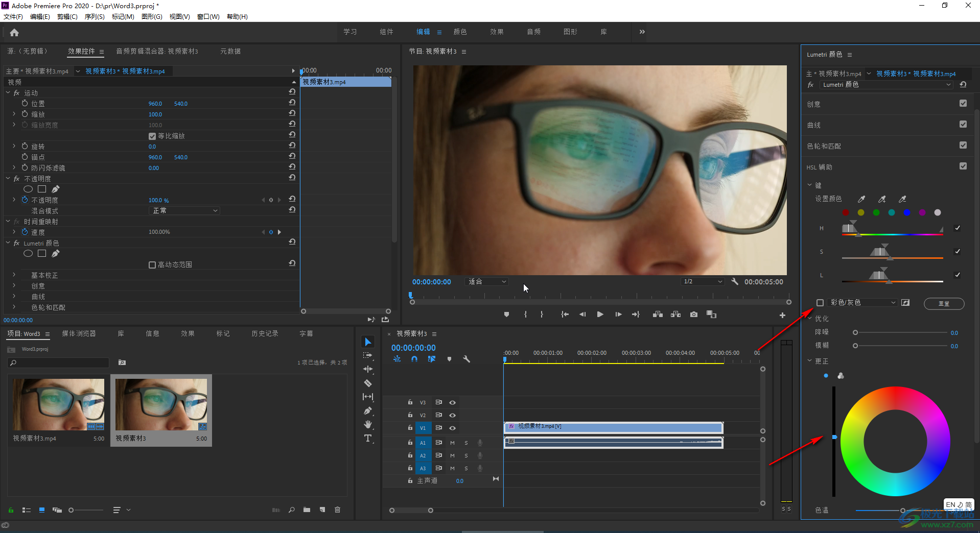
Task: Toggle snap magnet in timeline
Action: (414, 359)
